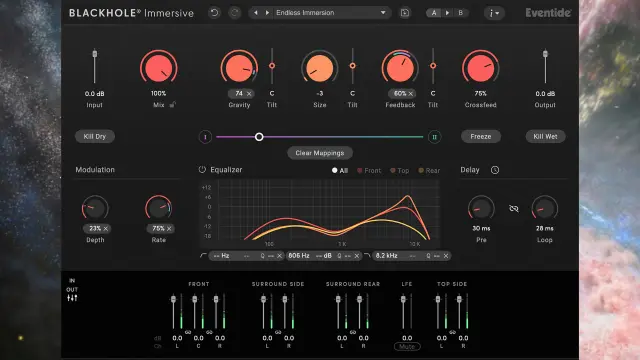Toggle the Equalizer power icon
This screenshot has height=360, width=640.
202,169
